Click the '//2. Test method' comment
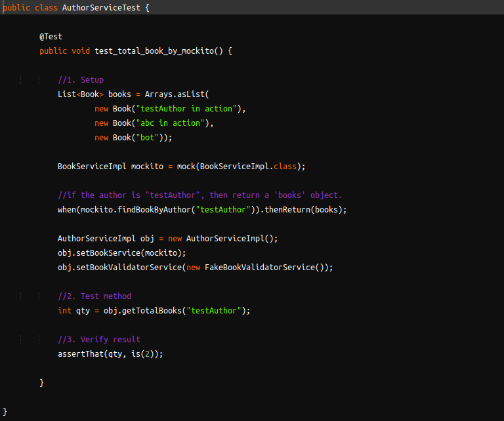Image resolution: width=504 pixels, height=421 pixels. point(94,296)
